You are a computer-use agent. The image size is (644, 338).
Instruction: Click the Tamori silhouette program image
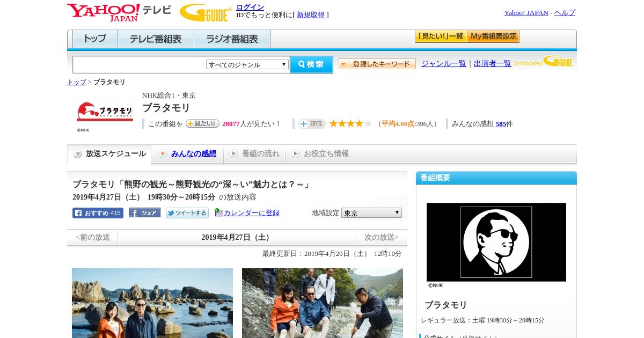[x=496, y=242]
